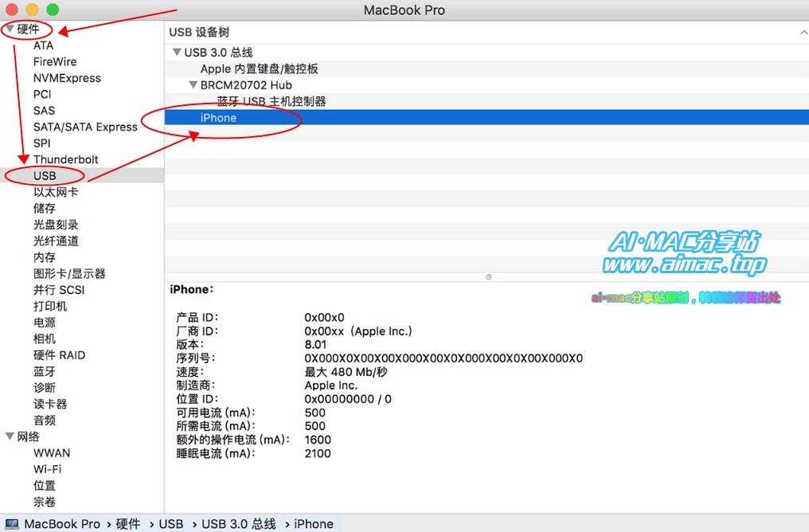Collapse the USB 设备树 header chevron
Image resolution: width=809 pixels, height=532 pixels.
(804, 32)
